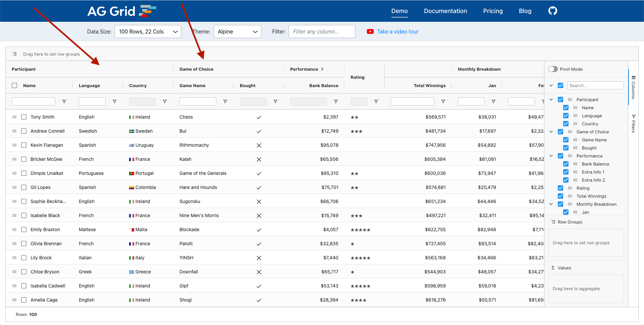Click the Take a video tour link

click(397, 31)
